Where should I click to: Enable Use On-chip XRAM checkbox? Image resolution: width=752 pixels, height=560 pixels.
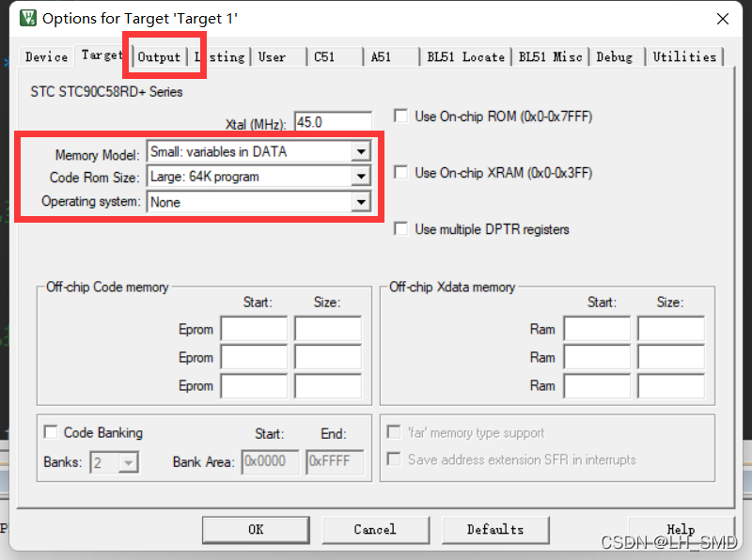tap(400, 172)
